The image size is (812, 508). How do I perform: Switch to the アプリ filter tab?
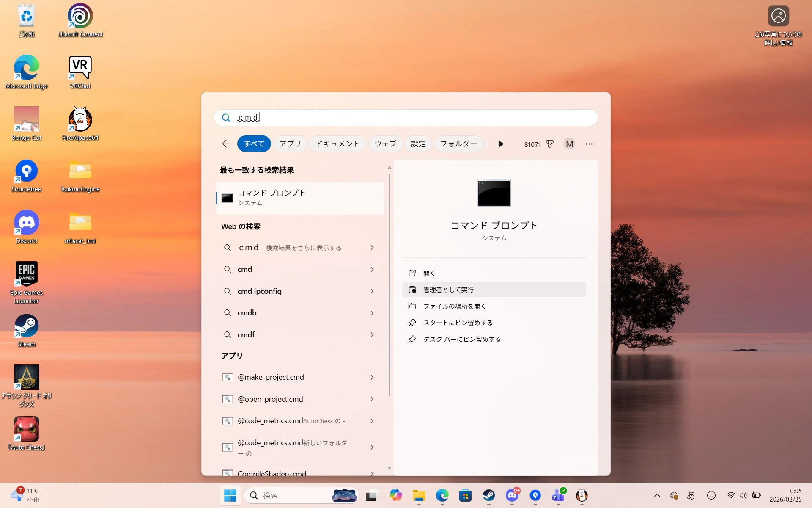[290, 144]
